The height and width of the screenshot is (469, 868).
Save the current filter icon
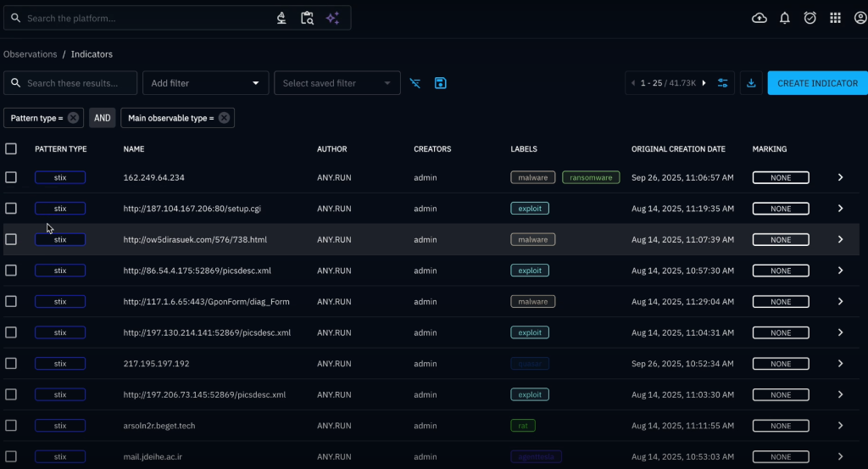[x=441, y=83]
